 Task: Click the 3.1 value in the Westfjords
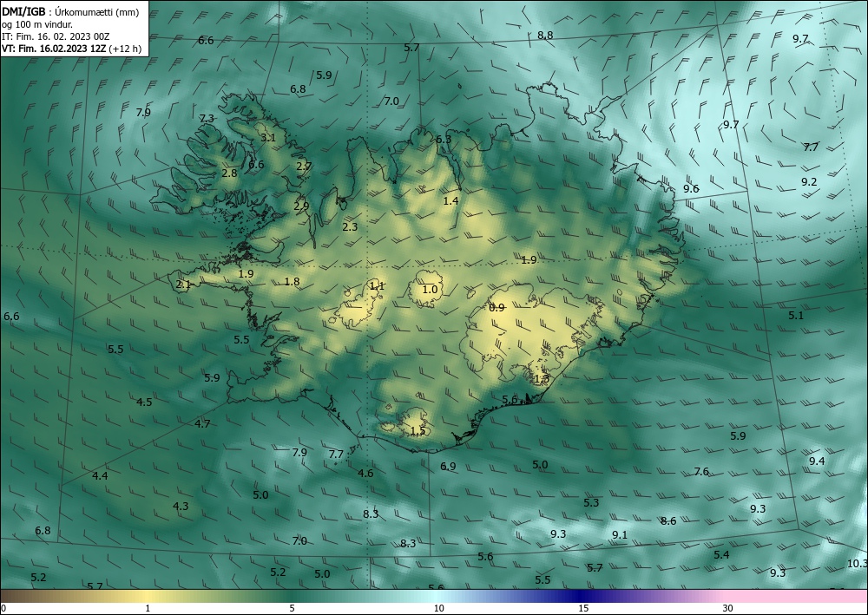click(x=268, y=138)
